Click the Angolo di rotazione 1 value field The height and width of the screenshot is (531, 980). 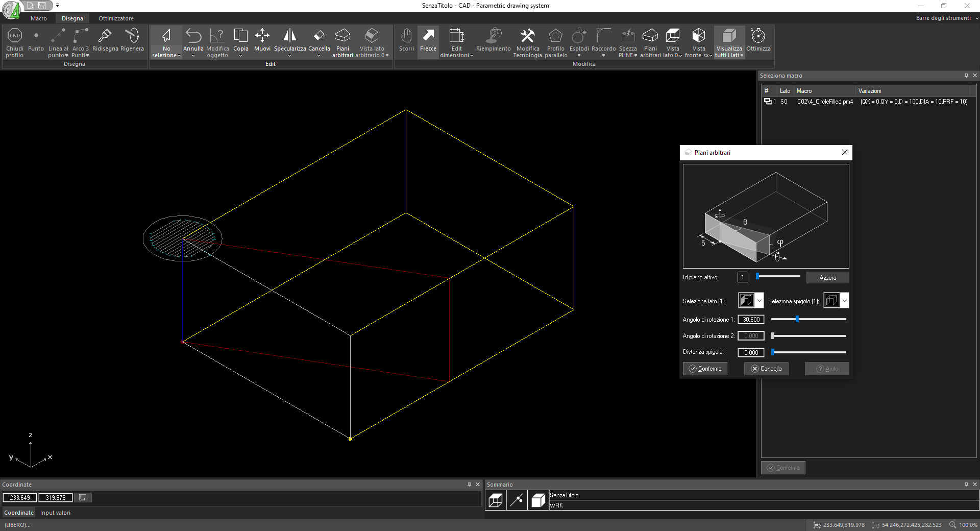click(x=751, y=320)
